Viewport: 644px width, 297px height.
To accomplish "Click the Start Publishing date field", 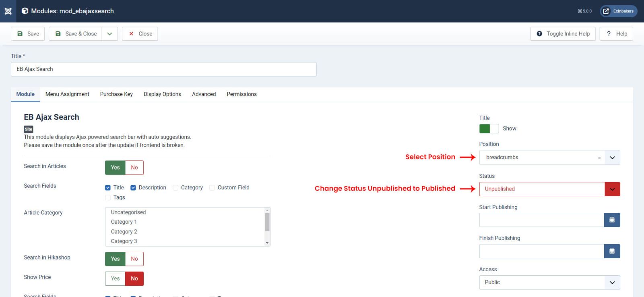I will point(542,220).
